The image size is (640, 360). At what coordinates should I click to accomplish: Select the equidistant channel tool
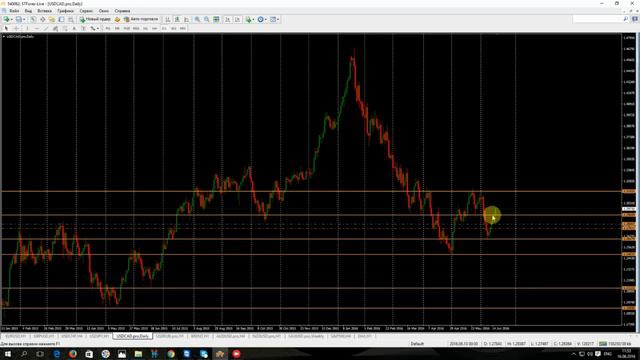click(55, 28)
